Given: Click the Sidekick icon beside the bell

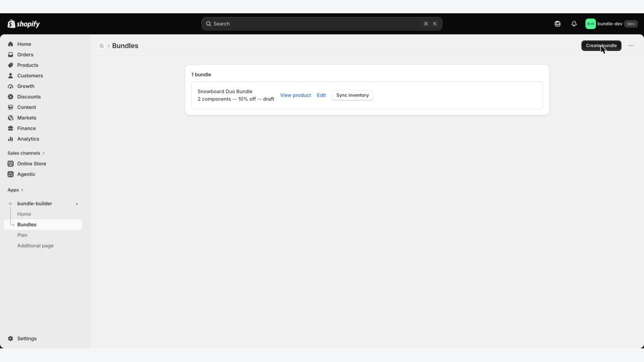Looking at the screenshot, I should pyautogui.click(x=557, y=24).
